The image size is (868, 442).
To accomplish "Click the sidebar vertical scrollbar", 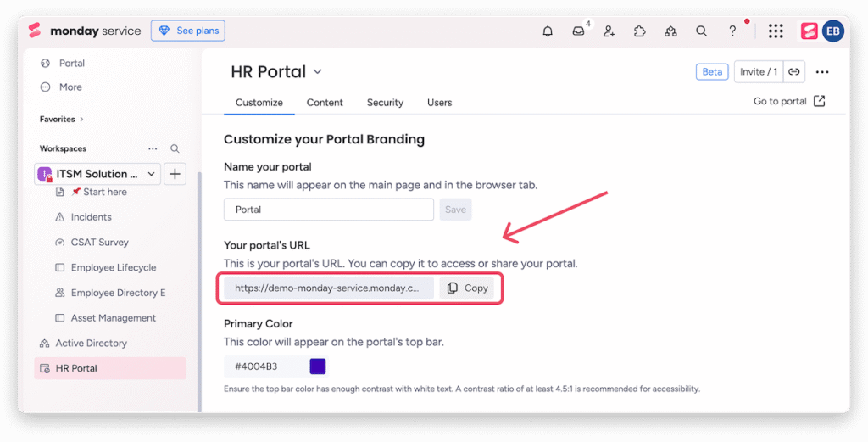I will tap(199, 291).
